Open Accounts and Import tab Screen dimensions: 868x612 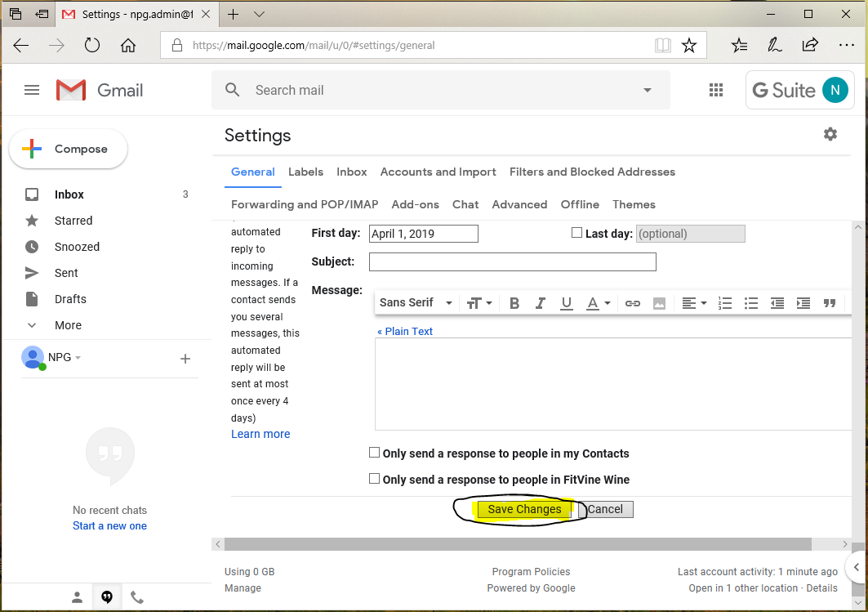tap(438, 172)
